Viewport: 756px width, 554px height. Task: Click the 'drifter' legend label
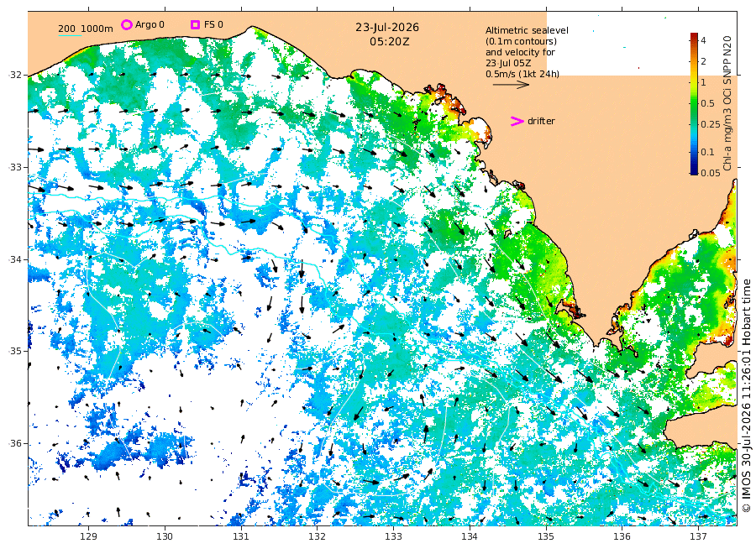[541, 121]
